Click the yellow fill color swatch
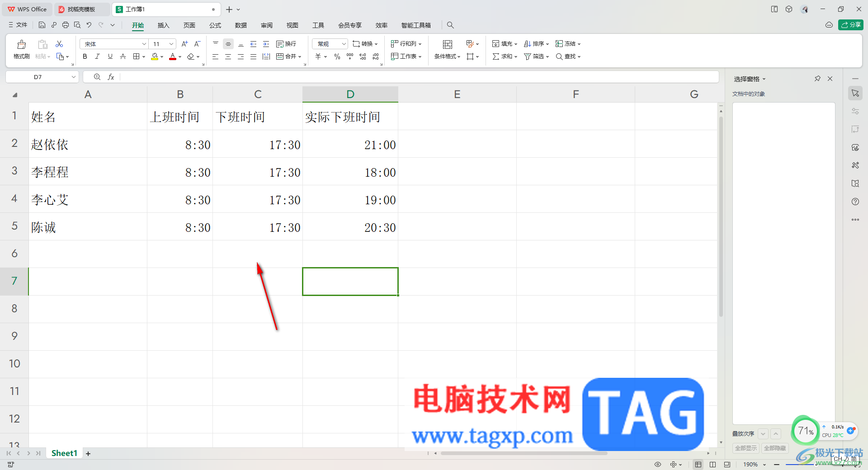The height and width of the screenshot is (470, 868). [x=155, y=56]
